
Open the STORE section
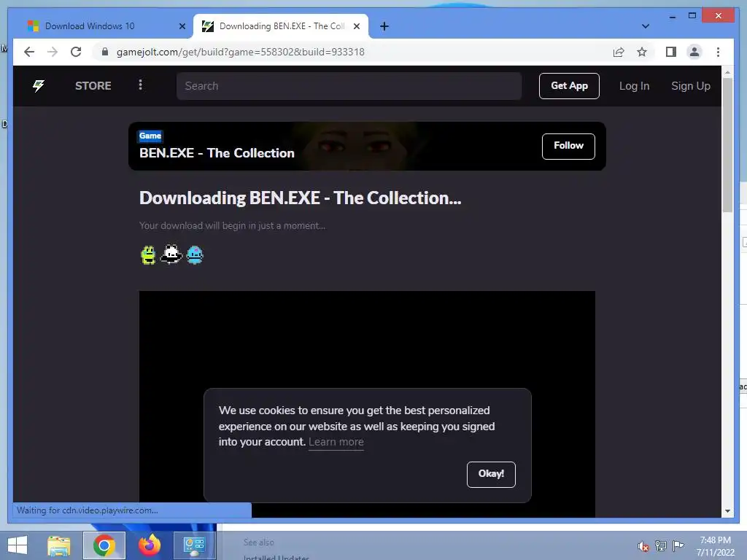pyautogui.click(x=93, y=86)
